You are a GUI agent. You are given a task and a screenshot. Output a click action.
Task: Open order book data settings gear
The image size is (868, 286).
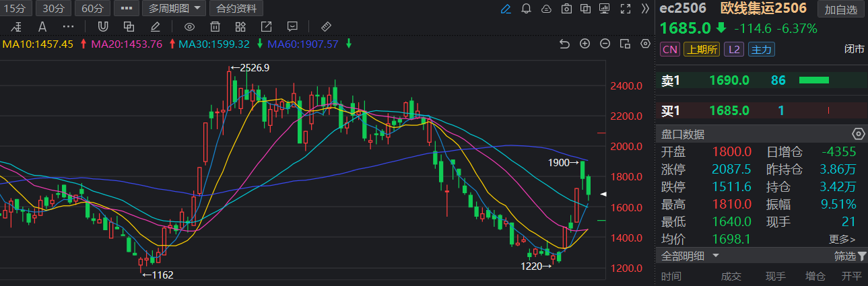click(858, 133)
